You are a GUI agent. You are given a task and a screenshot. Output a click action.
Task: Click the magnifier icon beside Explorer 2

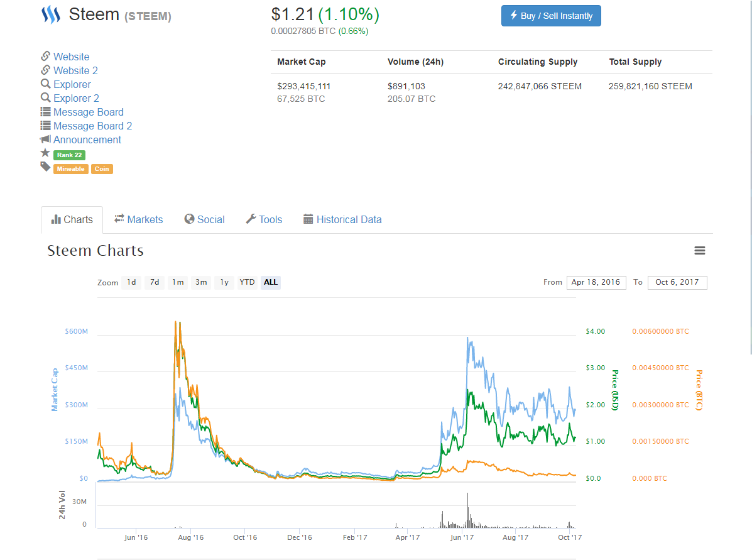coord(46,98)
